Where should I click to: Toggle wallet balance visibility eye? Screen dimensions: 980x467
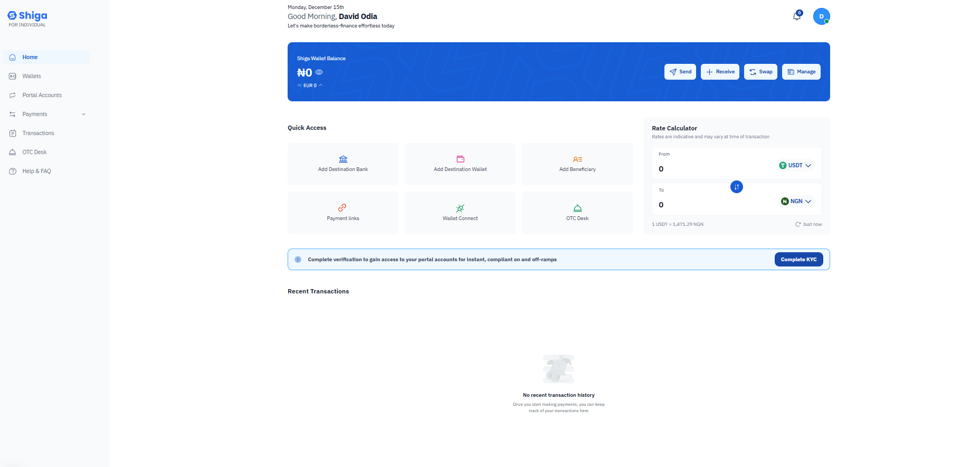tap(319, 72)
